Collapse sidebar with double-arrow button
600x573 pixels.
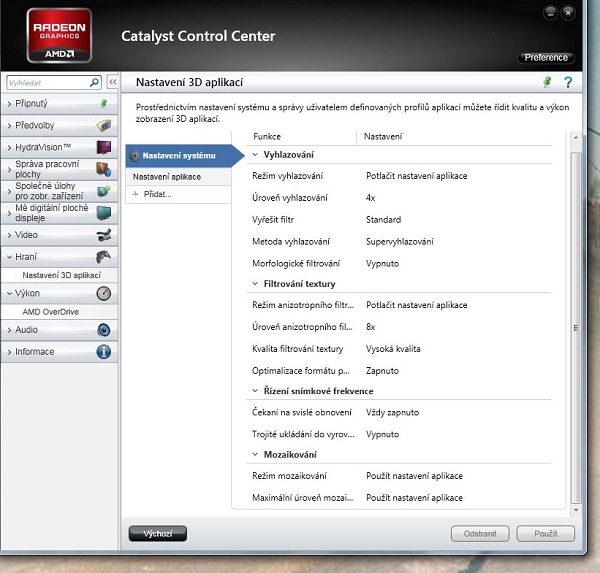(x=113, y=82)
